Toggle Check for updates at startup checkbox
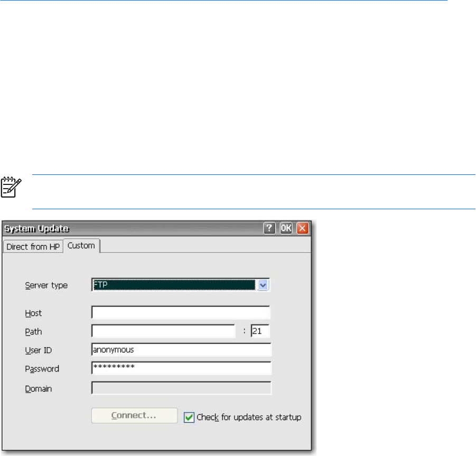 [x=189, y=417]
